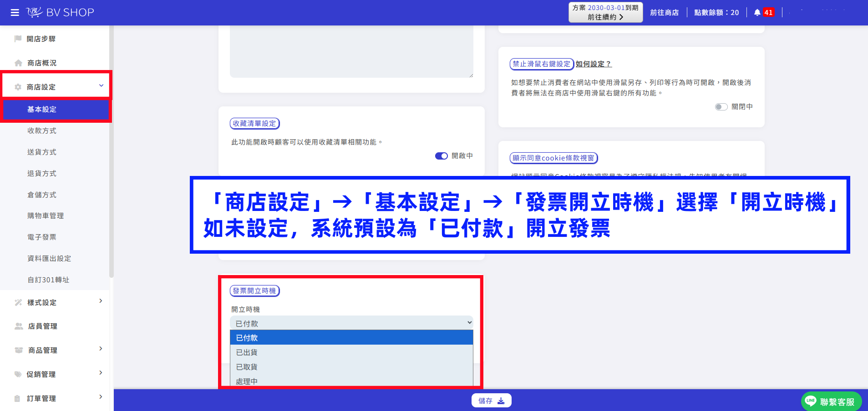Click the 儲存 save button

(x=491, y=401)
